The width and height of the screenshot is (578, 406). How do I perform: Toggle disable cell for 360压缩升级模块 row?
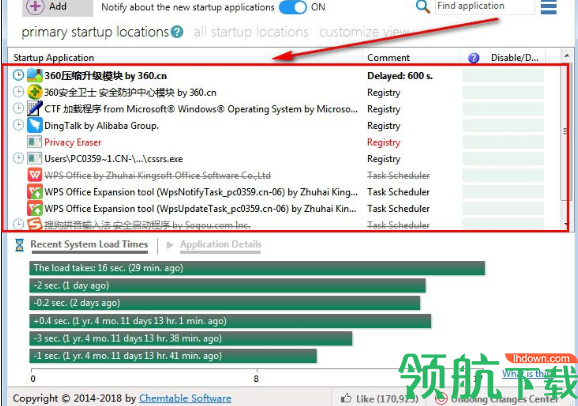[x=503, y=76]
